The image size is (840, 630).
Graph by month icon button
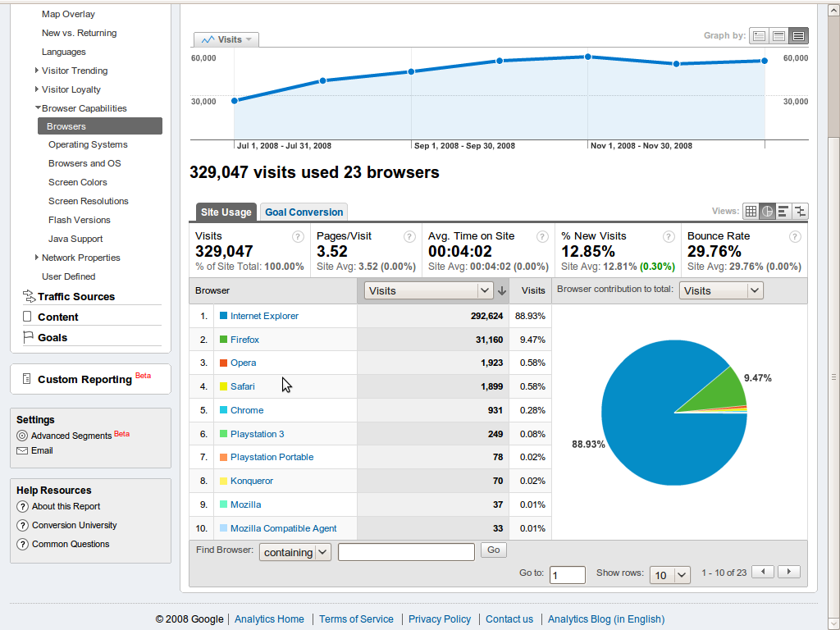click(798, 36)
